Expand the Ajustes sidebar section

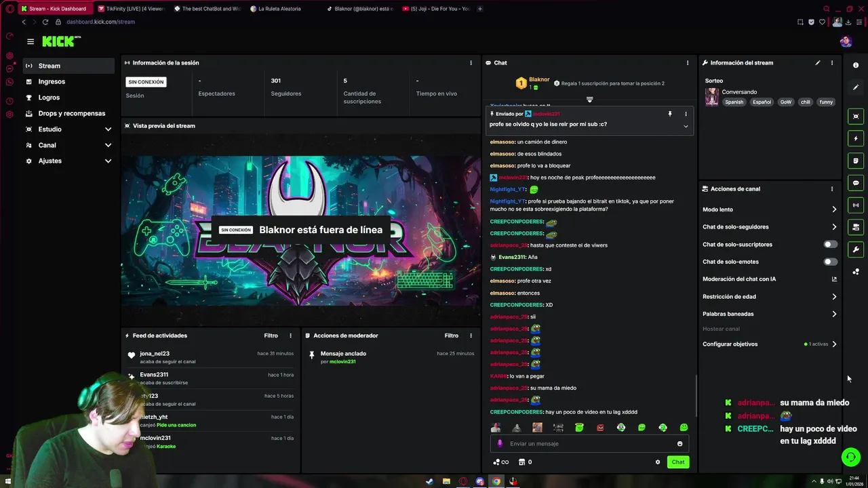click(68, 161)
